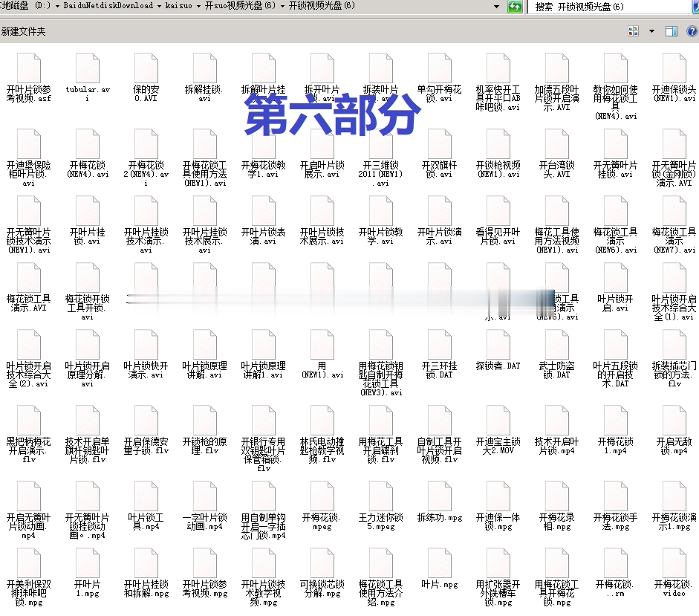
Task: Select the file 拆解挂锁.avi
Action: coord(204,78)
